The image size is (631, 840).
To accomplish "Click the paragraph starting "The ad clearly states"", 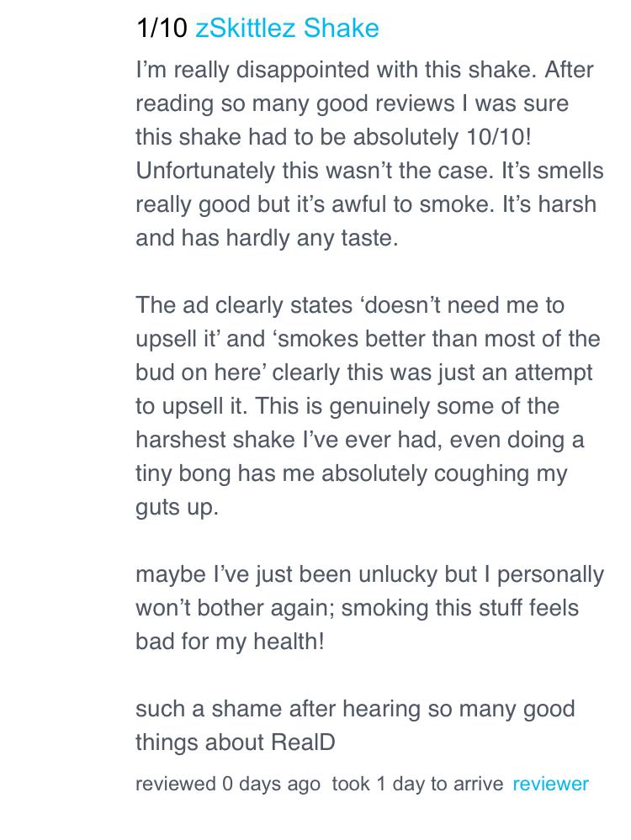I will 369,405.
